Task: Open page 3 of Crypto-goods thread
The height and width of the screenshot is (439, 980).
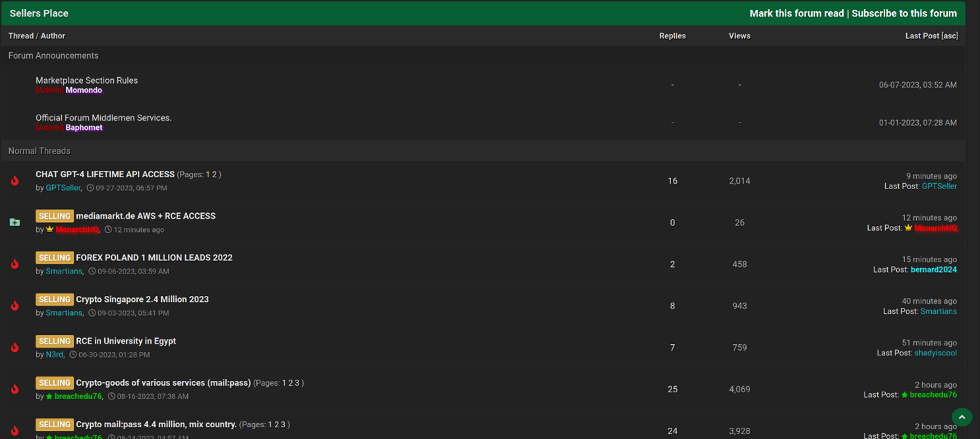Action: pyautogui.click(x=297, y=383)
